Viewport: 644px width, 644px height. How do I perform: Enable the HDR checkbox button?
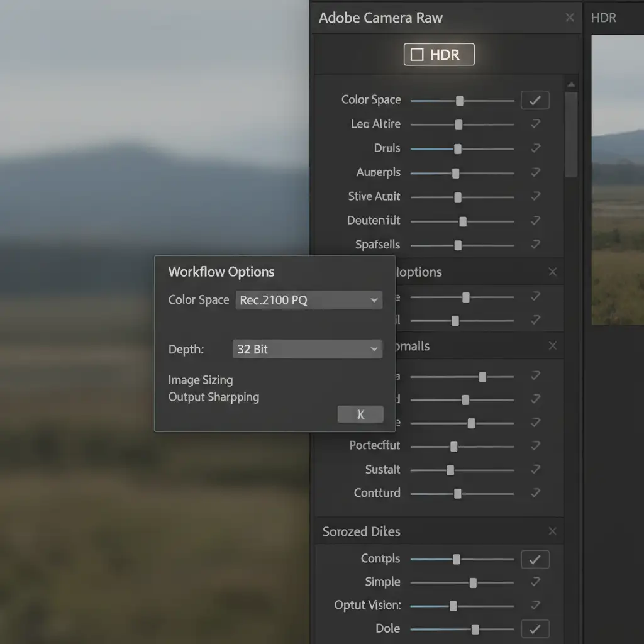tap(438, 55)
